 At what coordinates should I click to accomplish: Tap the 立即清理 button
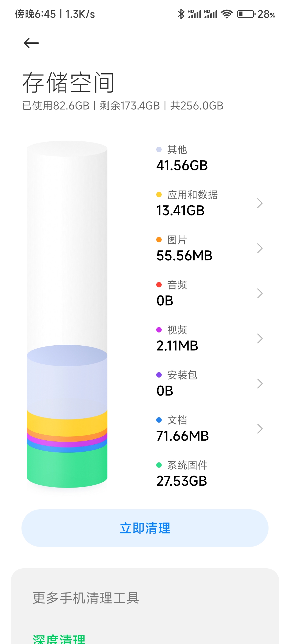coord(145,528)
